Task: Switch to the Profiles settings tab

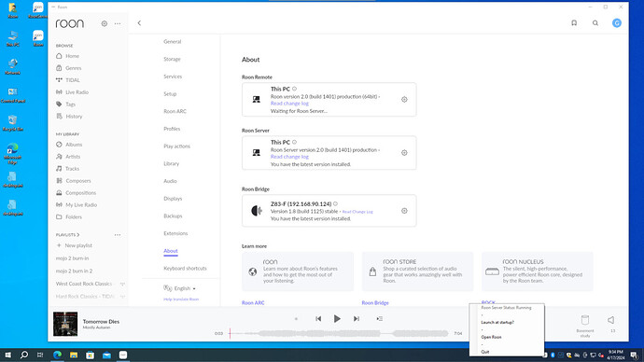Action: click(172, 129)
